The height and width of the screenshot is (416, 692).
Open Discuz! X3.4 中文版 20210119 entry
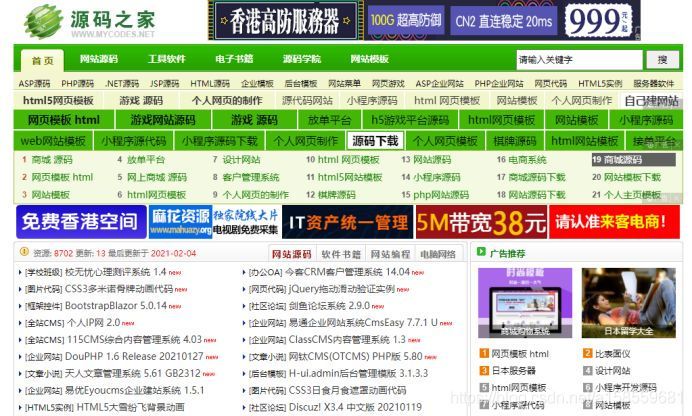click(355, 407)
